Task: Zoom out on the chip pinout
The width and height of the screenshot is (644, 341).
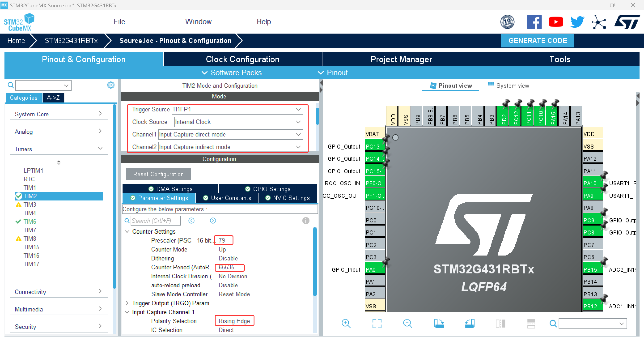Action: pos(408,323)
